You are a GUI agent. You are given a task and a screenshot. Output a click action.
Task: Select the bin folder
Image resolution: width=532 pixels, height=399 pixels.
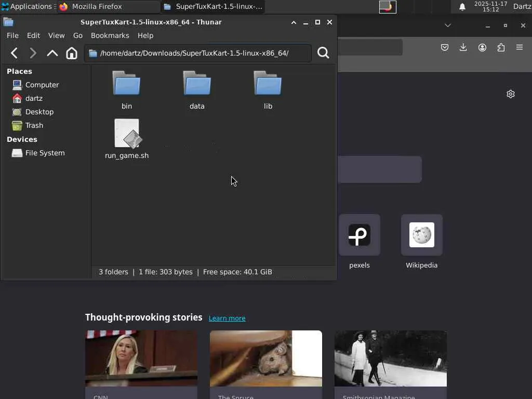tap(127, 90)
